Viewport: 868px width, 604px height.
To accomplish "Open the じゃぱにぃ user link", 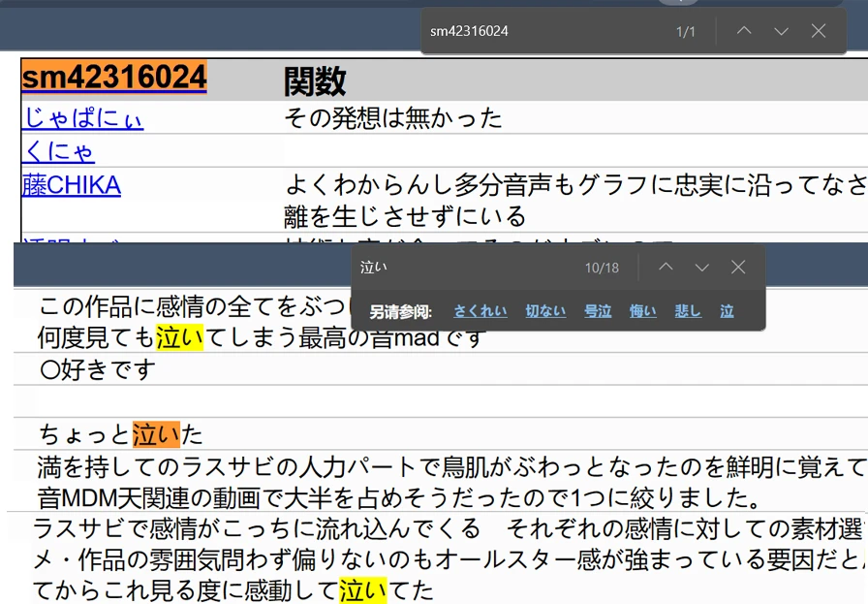I will [x=83, y=117].
